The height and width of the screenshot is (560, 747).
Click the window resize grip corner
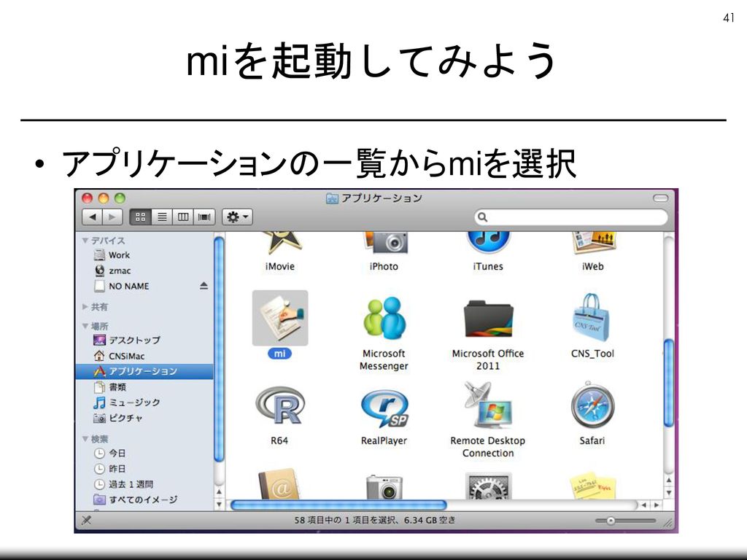pyautogui.click(x=668, y=521)
